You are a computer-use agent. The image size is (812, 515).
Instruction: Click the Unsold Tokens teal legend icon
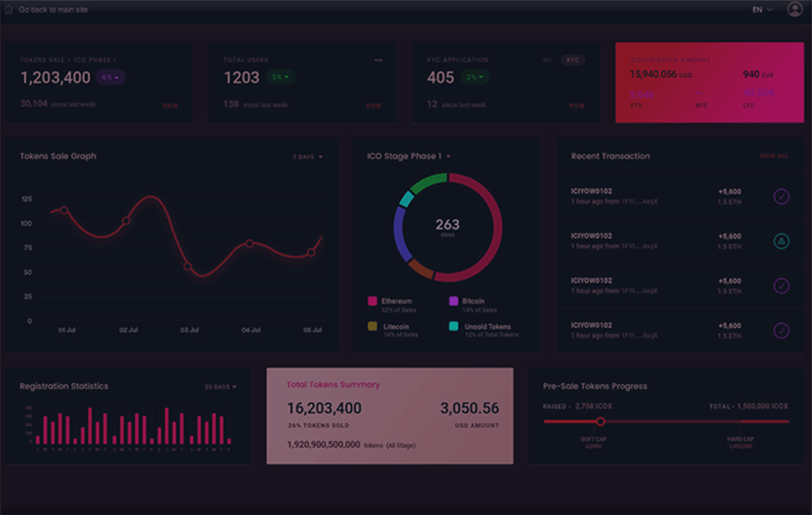coord(453,326)
